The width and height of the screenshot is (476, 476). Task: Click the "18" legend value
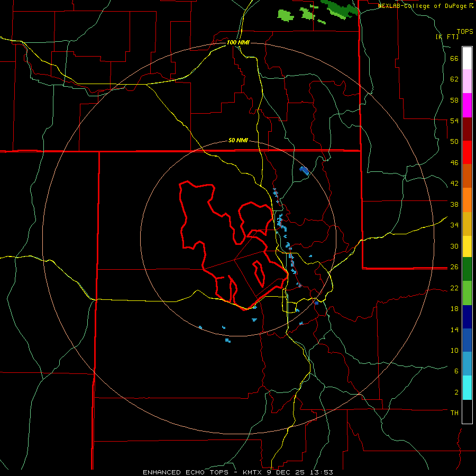(454, 309)
